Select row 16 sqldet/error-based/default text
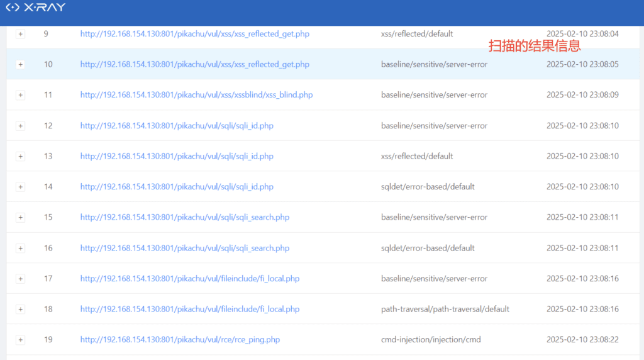Screen dimensions: 644x360 pyautogui.click(x=428, y=248)
